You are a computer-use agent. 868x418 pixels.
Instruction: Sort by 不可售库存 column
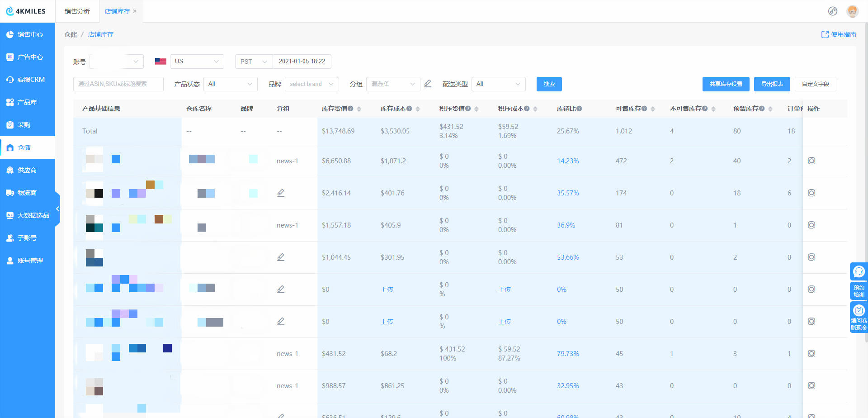(713, 109)
